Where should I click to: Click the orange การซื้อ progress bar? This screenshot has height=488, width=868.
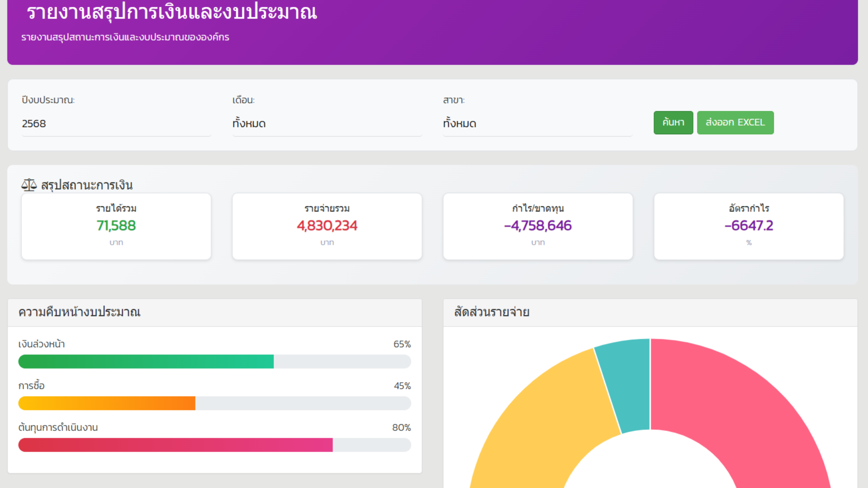(x=107, y=403)
